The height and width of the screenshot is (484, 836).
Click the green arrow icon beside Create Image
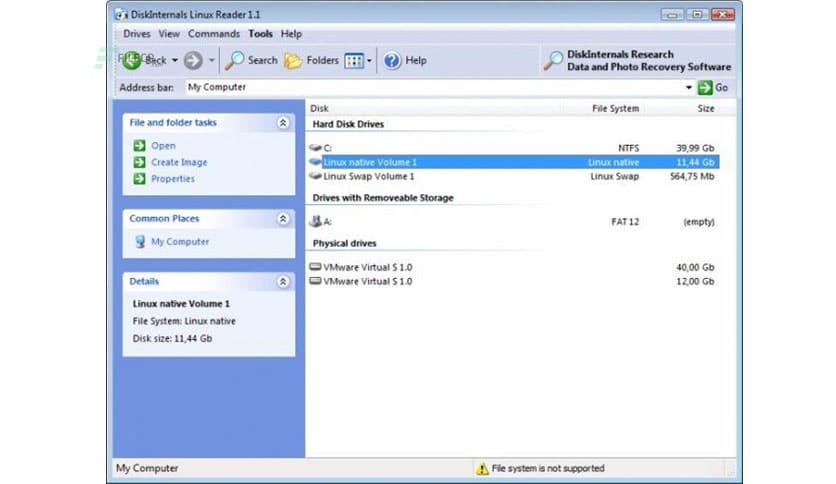(x=139, y=162)
